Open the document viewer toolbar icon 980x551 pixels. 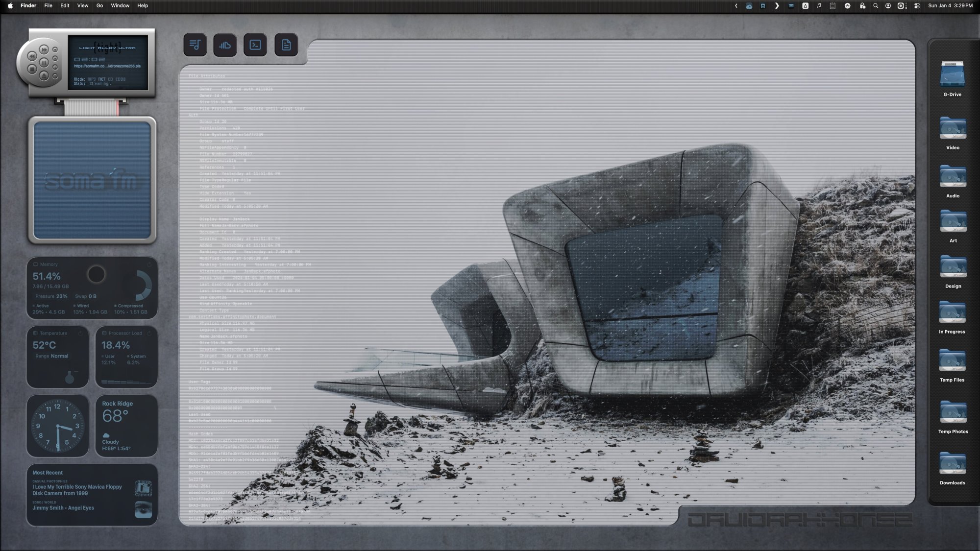(286, 45)
